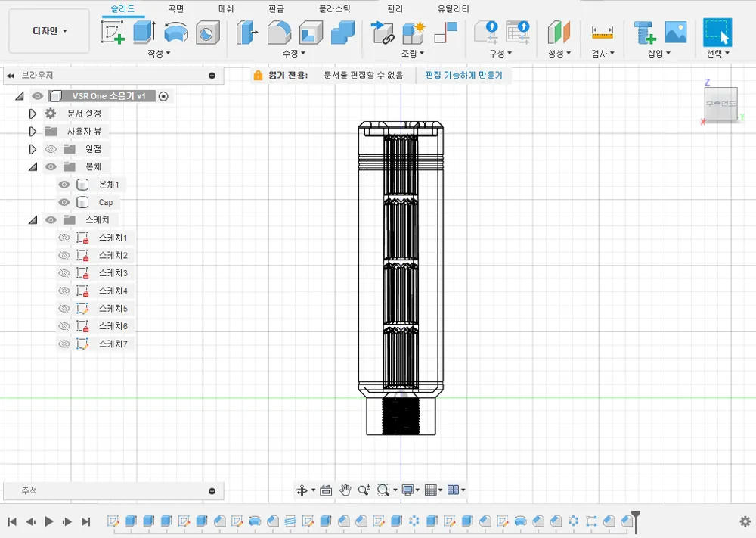The height and width of the screenshot is (538, 756).
Task: Click the As-built Joint icon
Action: (x=446, y=33)
